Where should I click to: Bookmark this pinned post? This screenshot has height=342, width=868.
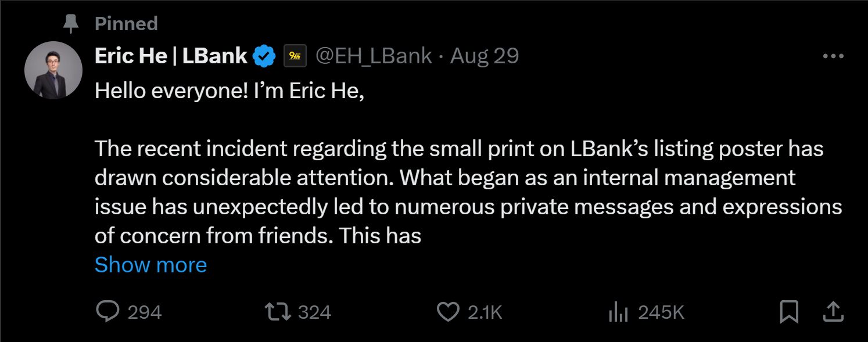pyautogui.click(x=788, y=312)
